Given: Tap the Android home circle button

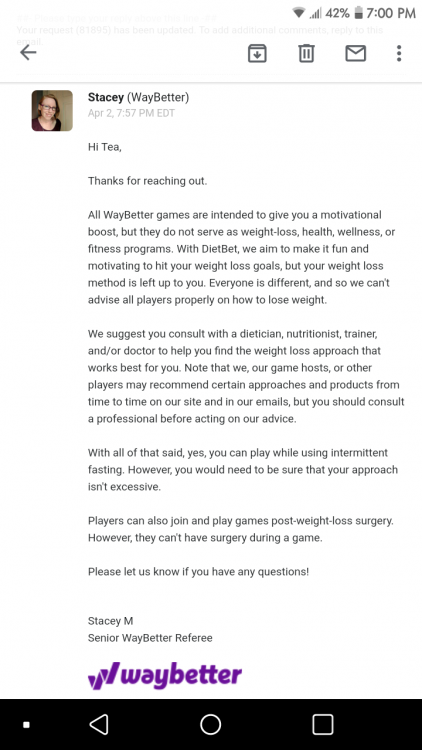Looking at the screenshot, I should [211, 724].
